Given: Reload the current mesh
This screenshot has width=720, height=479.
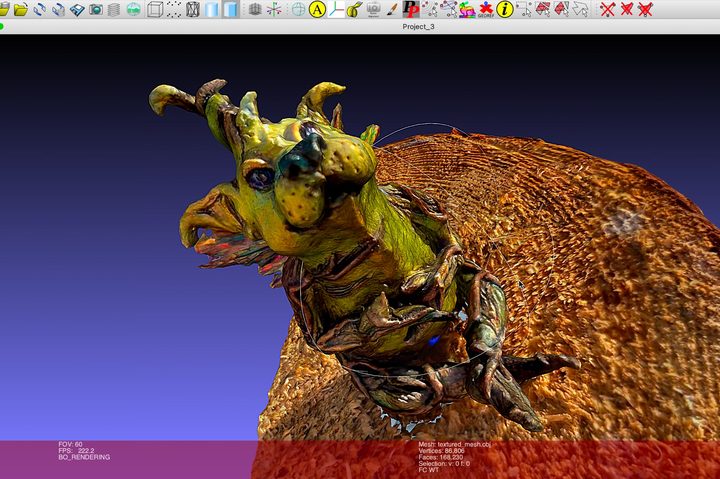Looking at the screenshot, I should coord(39,9).
